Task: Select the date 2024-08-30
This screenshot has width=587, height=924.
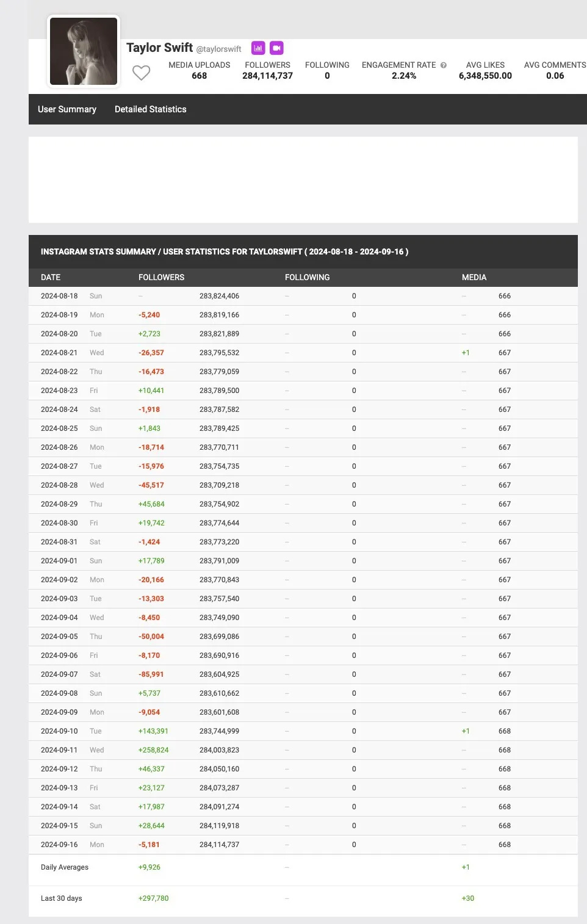Action: coord(59,523)
